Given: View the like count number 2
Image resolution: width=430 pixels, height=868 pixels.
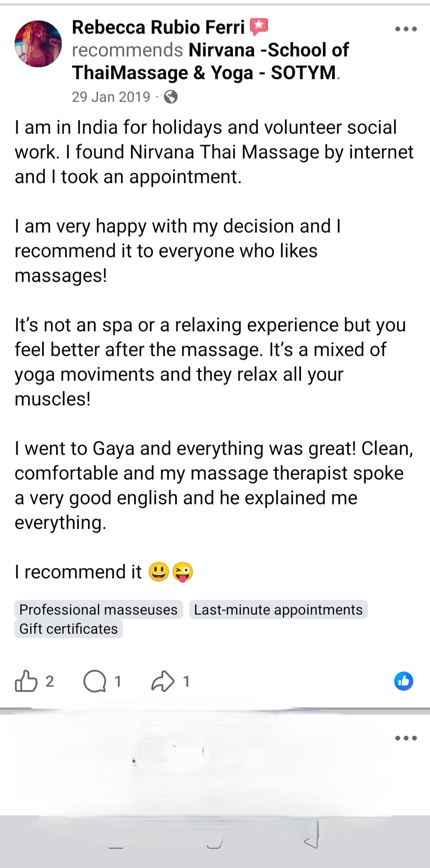Looking at the screenshot, I should point(50,681).
